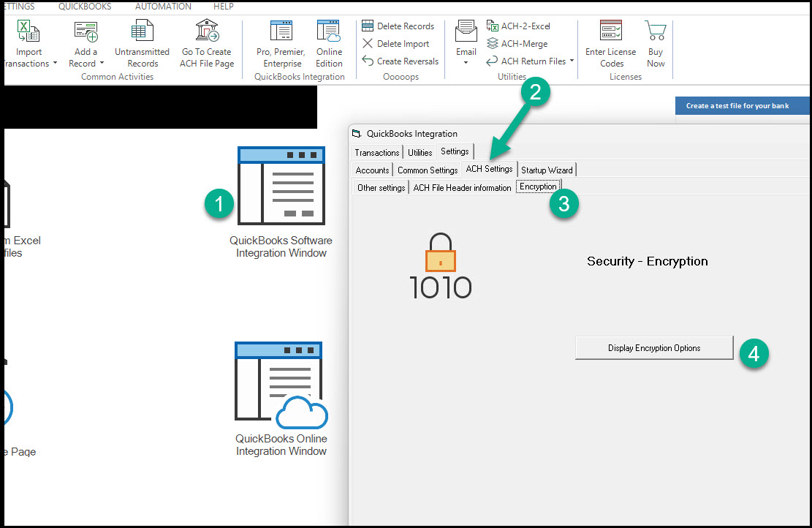Expand the Email dropdown arrow
This screenshot has width=812, height=528.
[466, 63]
